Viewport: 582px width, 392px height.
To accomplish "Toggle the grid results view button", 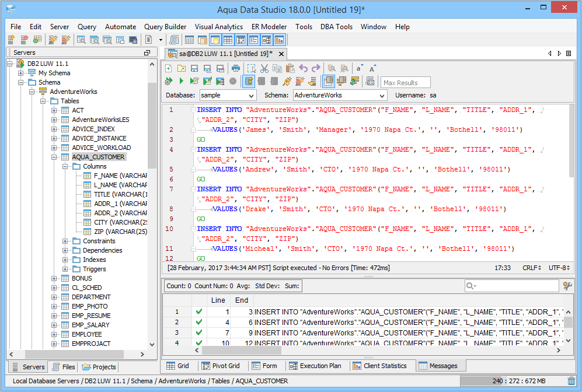I will tap(328, 81).
